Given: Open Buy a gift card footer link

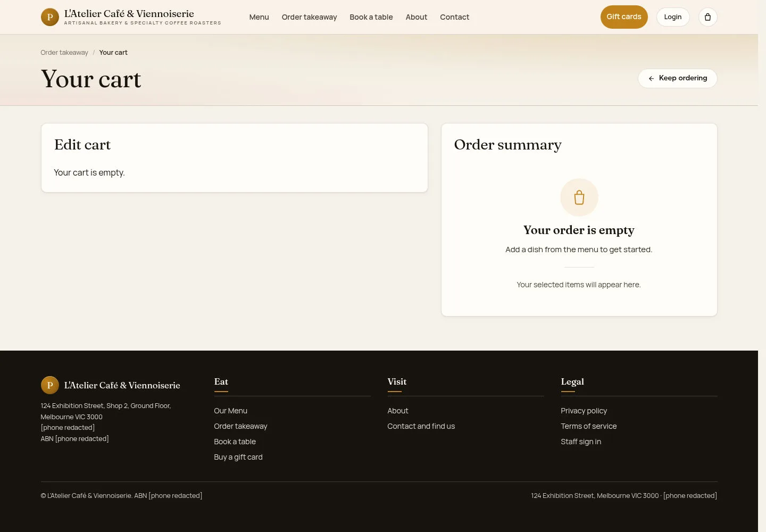Looking at the screenshot, I should 238,457.
